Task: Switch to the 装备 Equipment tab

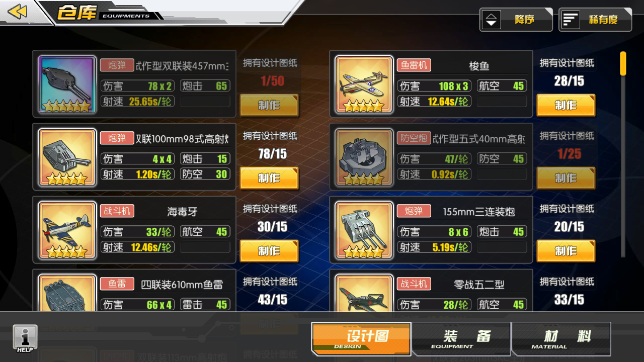Action: click(461, 339)
